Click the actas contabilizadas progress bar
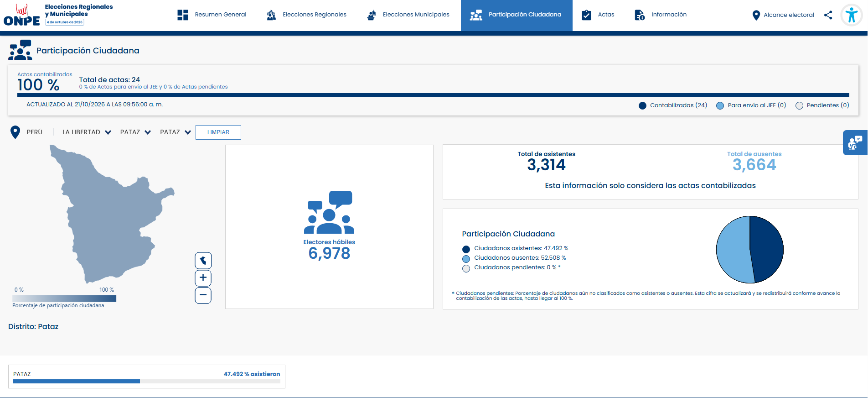 pos(433,95)
